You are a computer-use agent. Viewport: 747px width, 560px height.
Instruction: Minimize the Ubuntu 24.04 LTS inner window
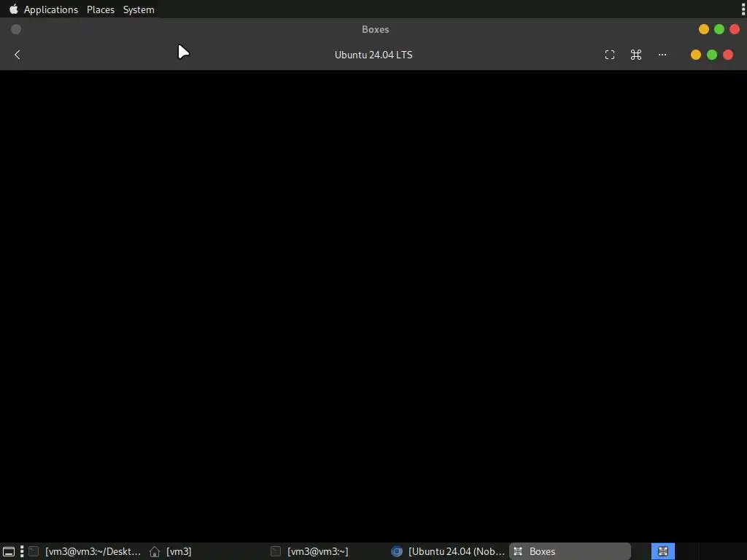695,55
